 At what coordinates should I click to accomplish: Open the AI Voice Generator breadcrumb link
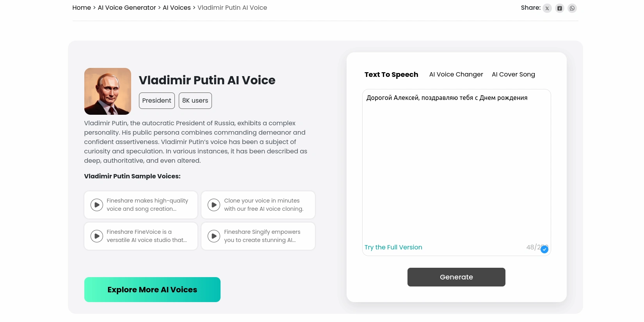(x=126, y=7)
